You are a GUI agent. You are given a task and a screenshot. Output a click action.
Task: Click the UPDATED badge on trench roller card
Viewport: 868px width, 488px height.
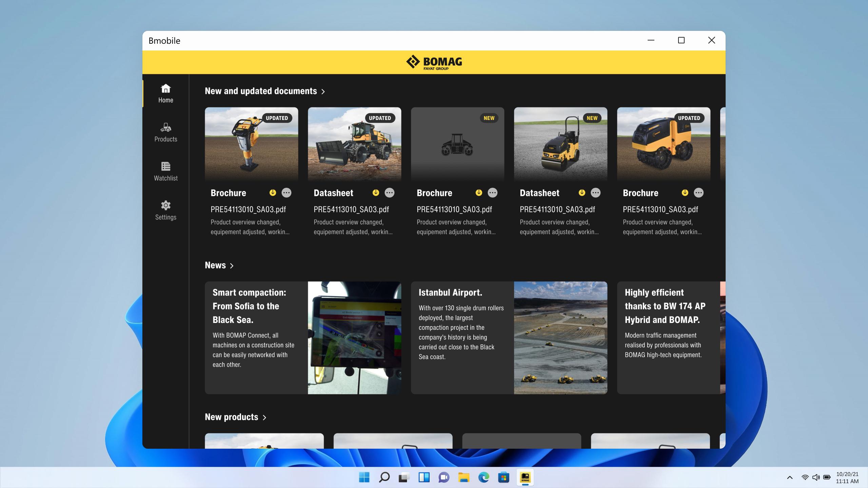689,118
